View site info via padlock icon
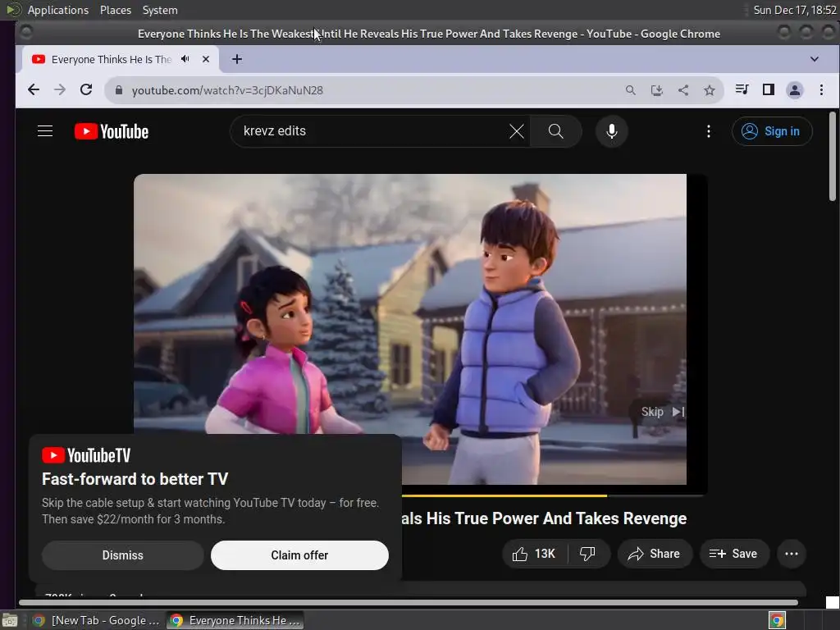The image size is (840, 630). coord(119,90)
